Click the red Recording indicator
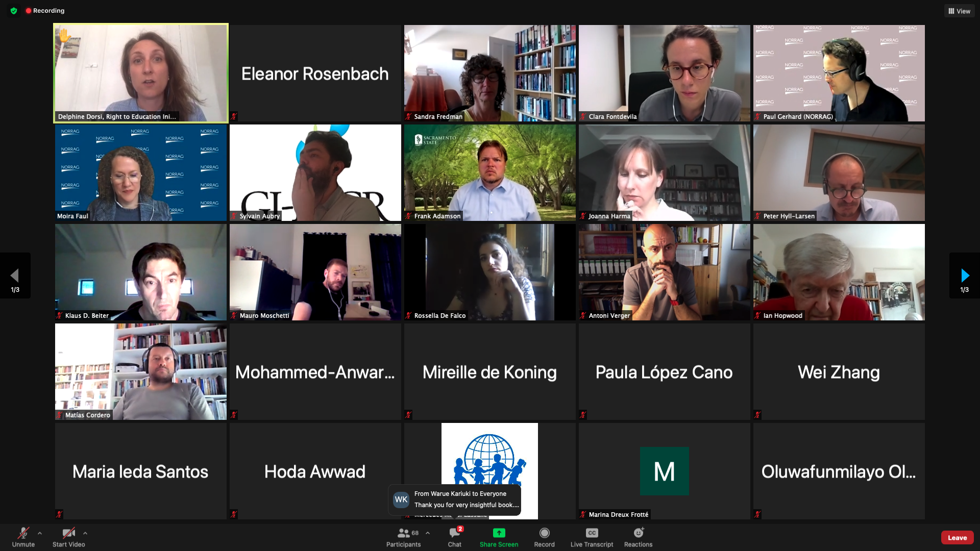980x551 pixels. coord(45,11)
